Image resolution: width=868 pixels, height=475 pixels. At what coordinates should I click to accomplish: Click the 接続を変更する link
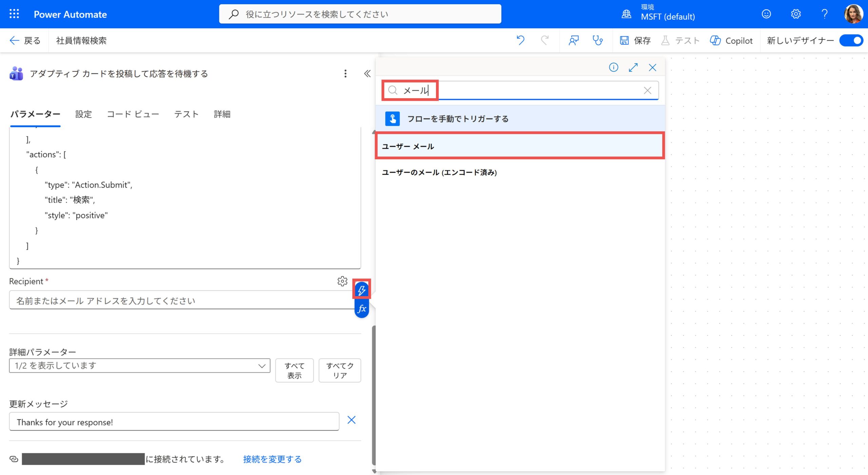point(272,459)
